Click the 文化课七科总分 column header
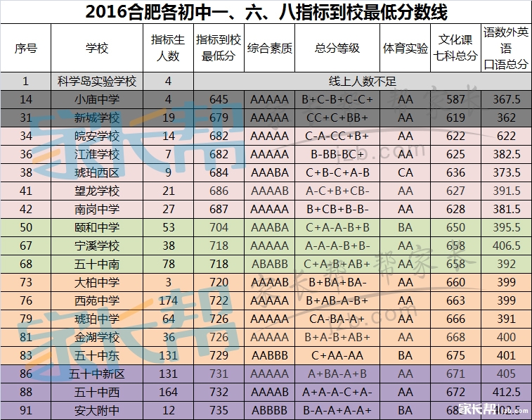The image size is (532, 420). click(455, 49)
